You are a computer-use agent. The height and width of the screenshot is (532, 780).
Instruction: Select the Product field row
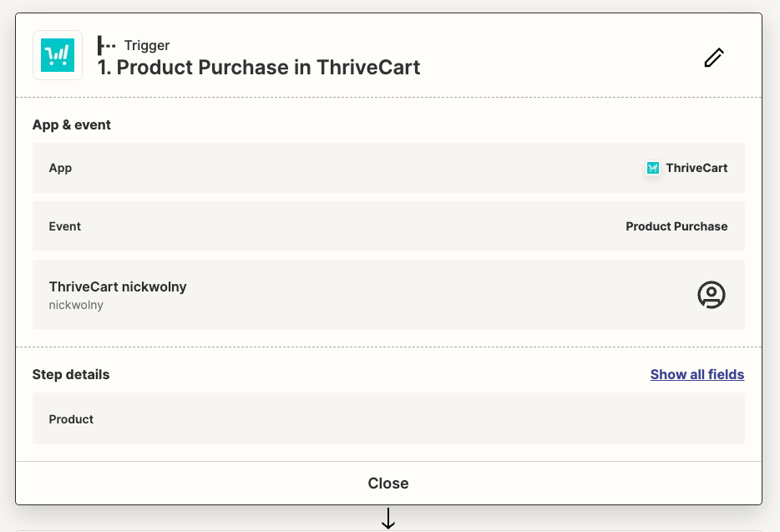coord(388,419)
